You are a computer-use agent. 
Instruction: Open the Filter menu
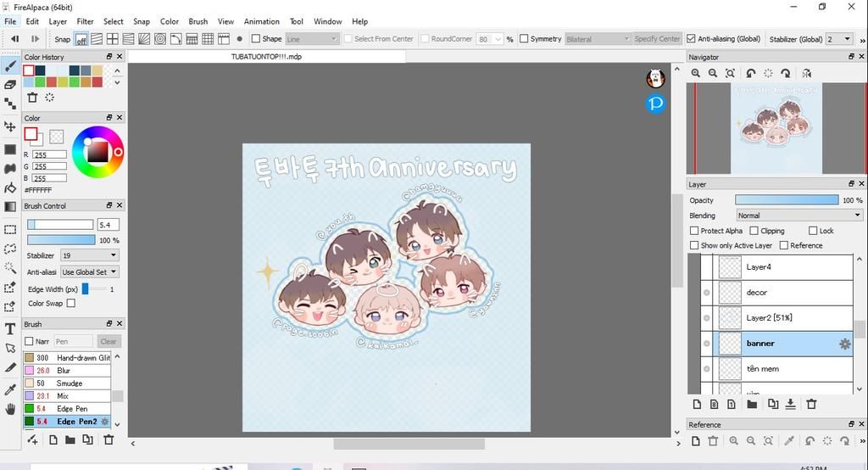[85, 21]
